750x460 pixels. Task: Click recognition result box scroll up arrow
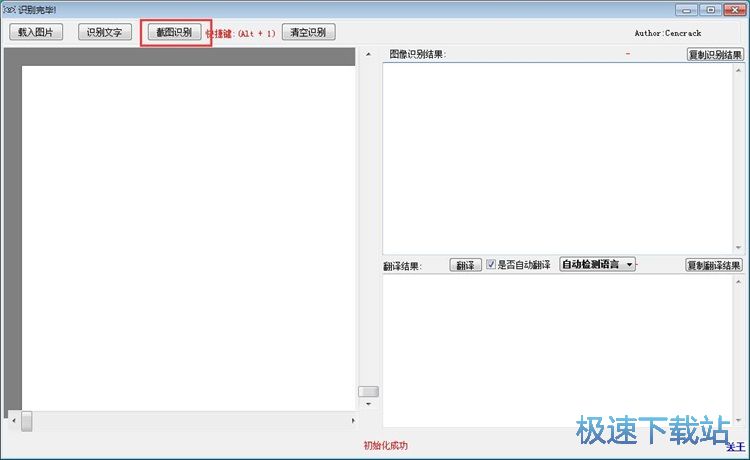[x=739, y=70]
